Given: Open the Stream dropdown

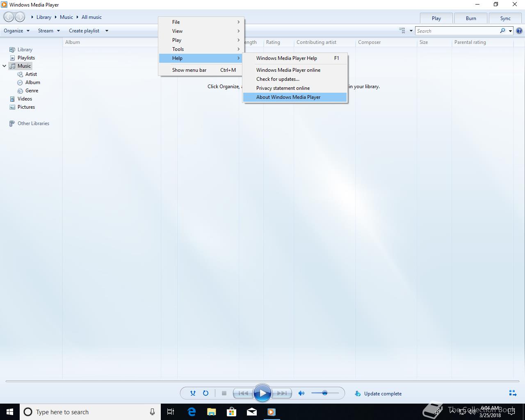Looking at the screenshot, I should click(x=49, y=31).
